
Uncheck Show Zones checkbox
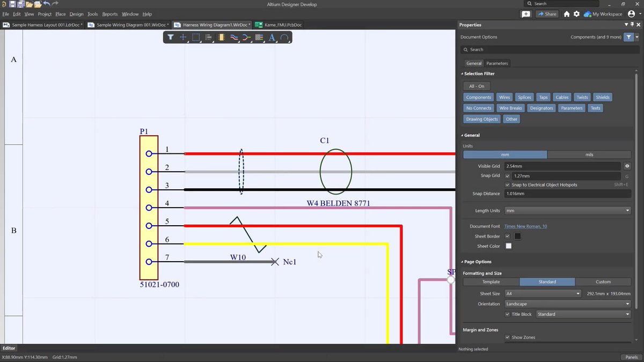coord(508,337)
